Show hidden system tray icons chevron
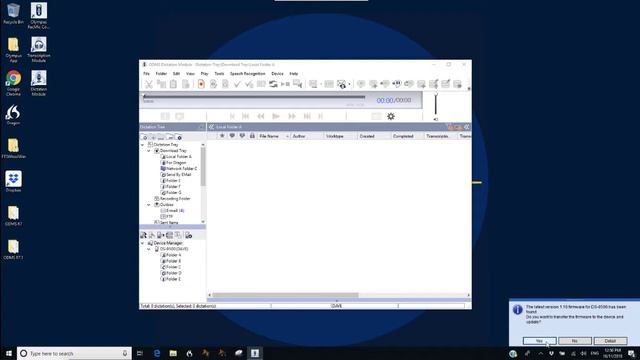640x360 pixels. [540, 353]
